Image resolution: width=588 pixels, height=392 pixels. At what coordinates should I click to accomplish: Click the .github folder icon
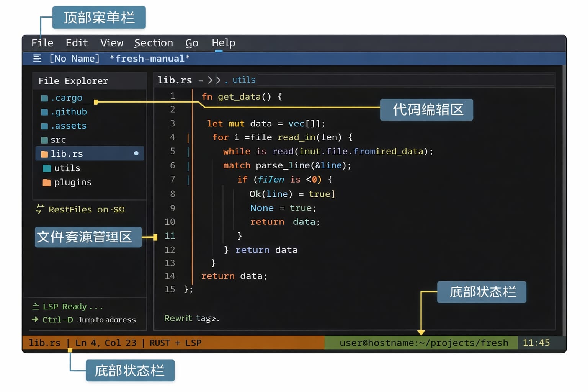44,112
